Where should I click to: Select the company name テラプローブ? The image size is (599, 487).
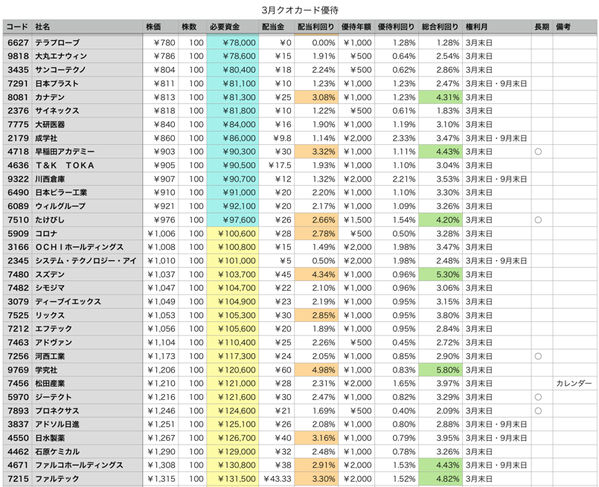coord(58,42)
